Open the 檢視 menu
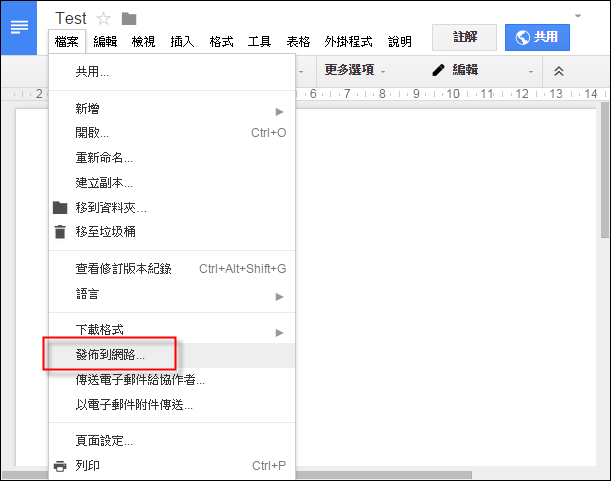The width and height of the screenshot is (611, 481). point(143,41)
